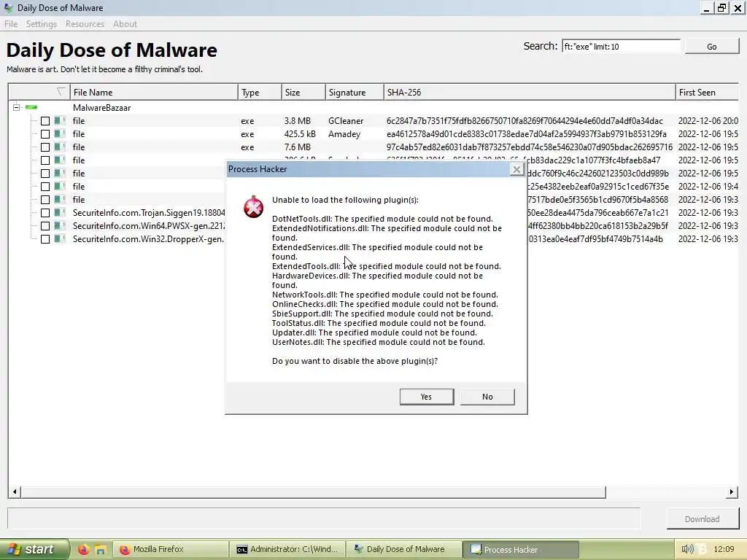Click the Download button
This screenshot has height=560, width=747.
click(x=703, y=519)
